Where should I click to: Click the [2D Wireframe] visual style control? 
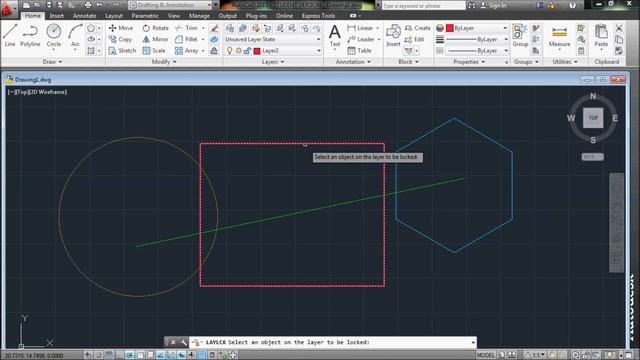pos(48,92)
